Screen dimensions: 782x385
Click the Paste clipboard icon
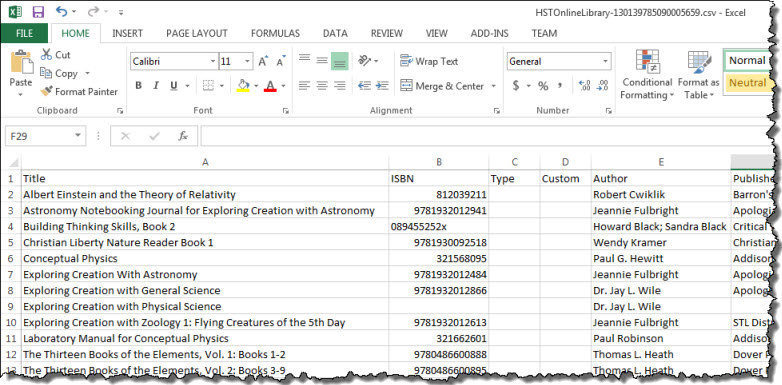point(21,62)
